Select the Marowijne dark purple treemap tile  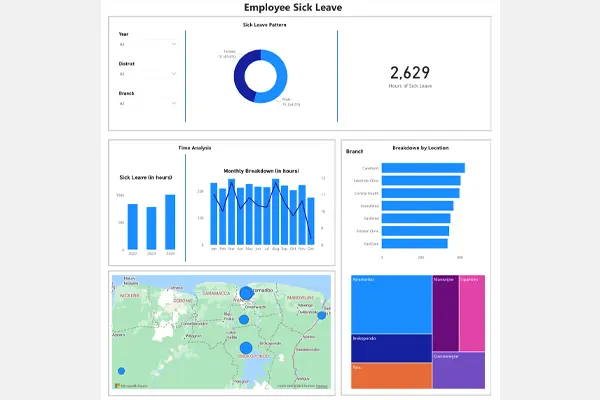click(446, 313)
